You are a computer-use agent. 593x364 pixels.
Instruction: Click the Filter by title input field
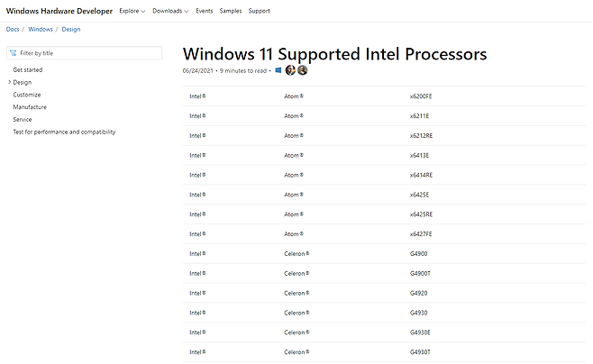(88, 54)
